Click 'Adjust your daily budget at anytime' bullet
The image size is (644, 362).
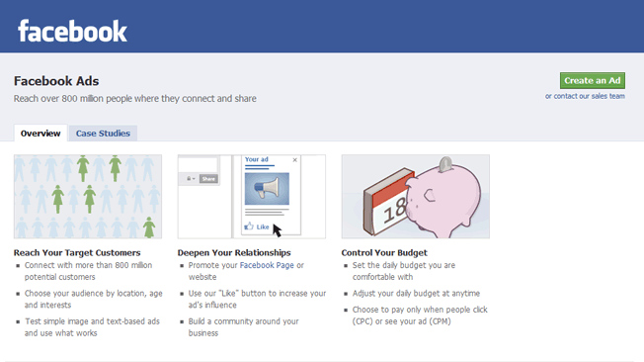pyautogui.click(x=416, y=294)
